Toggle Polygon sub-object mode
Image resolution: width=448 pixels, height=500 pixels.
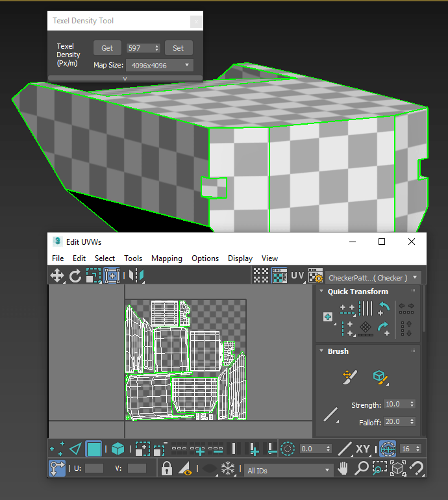point(93,449)
